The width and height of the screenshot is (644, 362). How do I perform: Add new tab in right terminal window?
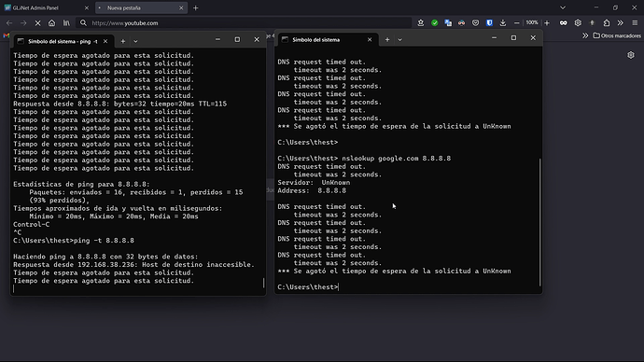(387, 40)
